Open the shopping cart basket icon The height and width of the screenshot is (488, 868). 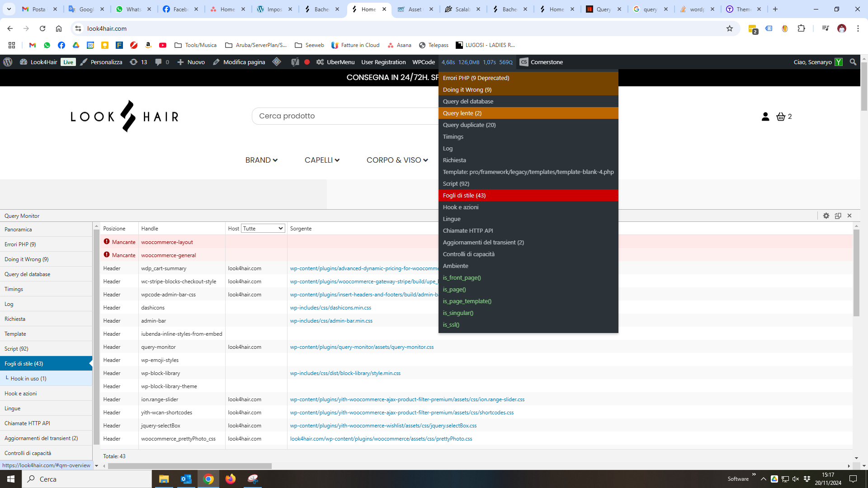[x=781, y=117]
